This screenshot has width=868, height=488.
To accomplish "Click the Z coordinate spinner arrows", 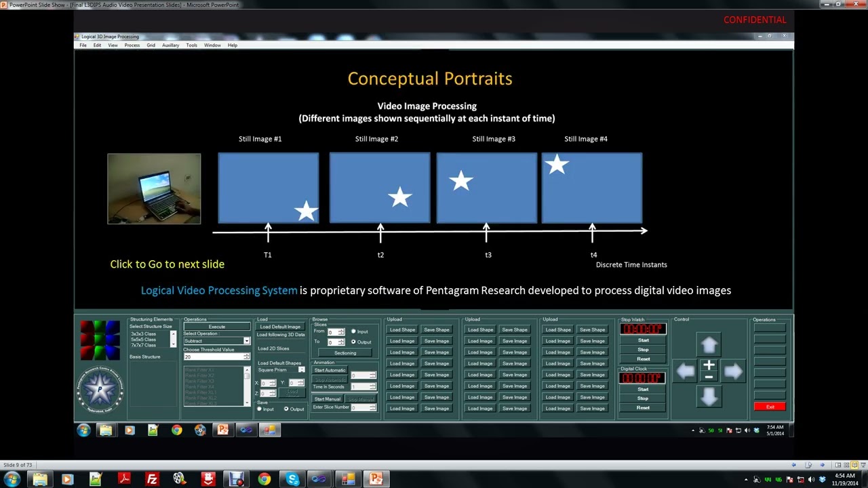I will (273, 393).
